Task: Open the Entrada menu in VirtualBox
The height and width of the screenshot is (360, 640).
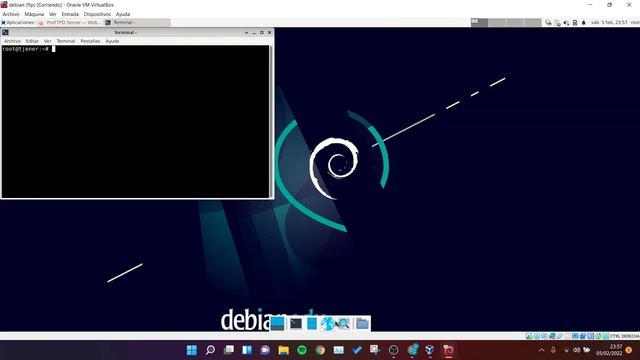Action: (x=70, y=14)
